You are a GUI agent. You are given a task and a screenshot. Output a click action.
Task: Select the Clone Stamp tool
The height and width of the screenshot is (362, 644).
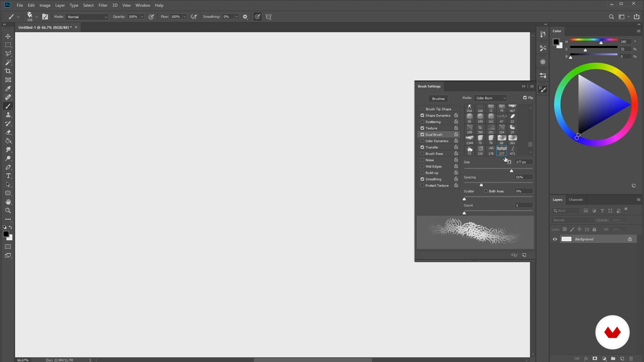[x=8, y=115]
